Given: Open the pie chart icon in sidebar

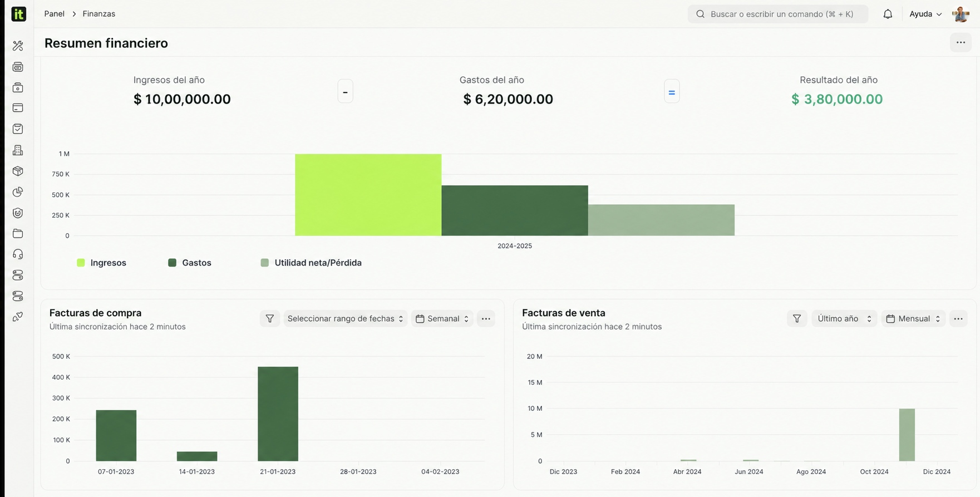Looking at the screenshot, I should coord(18,192).
